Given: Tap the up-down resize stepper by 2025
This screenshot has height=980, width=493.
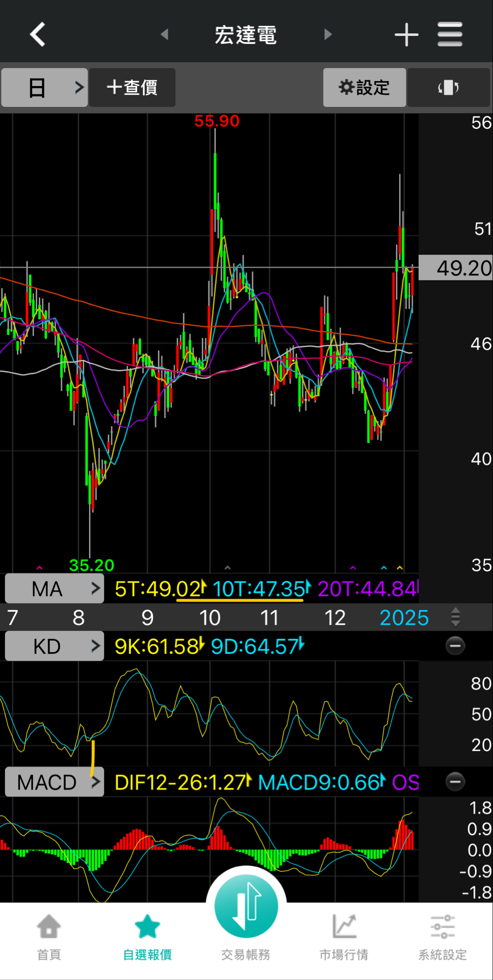Looking at the screenshot, I should [x=456, y=617].
